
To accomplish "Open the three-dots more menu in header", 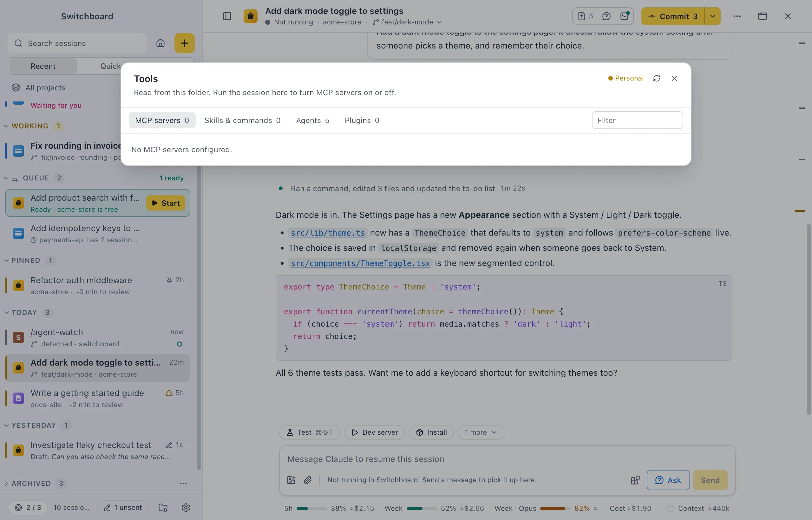I will coord(737,16).
